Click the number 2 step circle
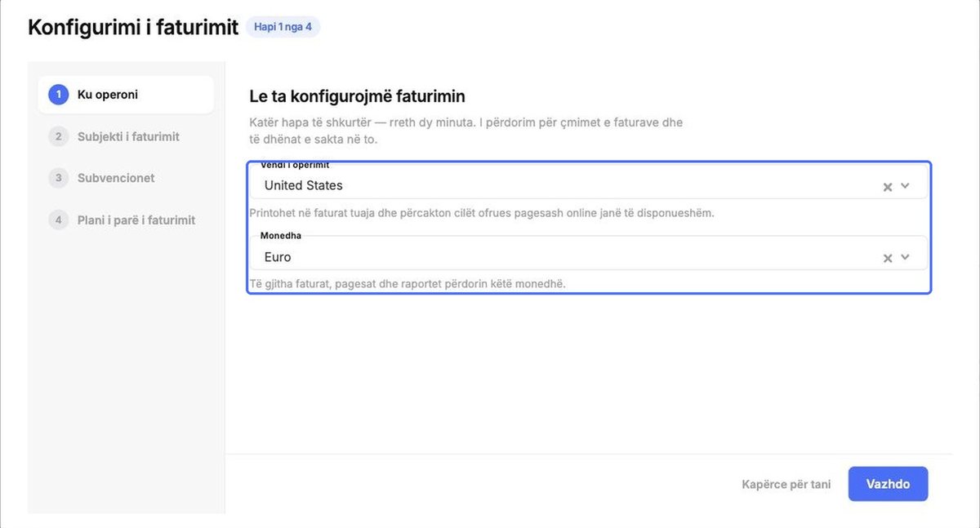Viewport: 980px width, 528px height. click(58, 136)
